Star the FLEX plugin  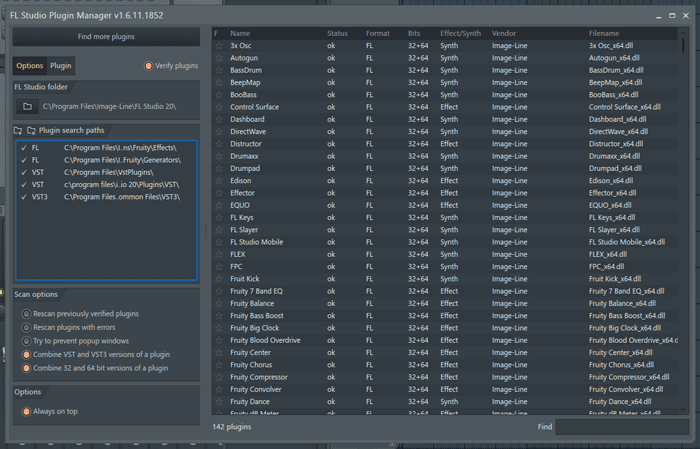tap(219, 254)
